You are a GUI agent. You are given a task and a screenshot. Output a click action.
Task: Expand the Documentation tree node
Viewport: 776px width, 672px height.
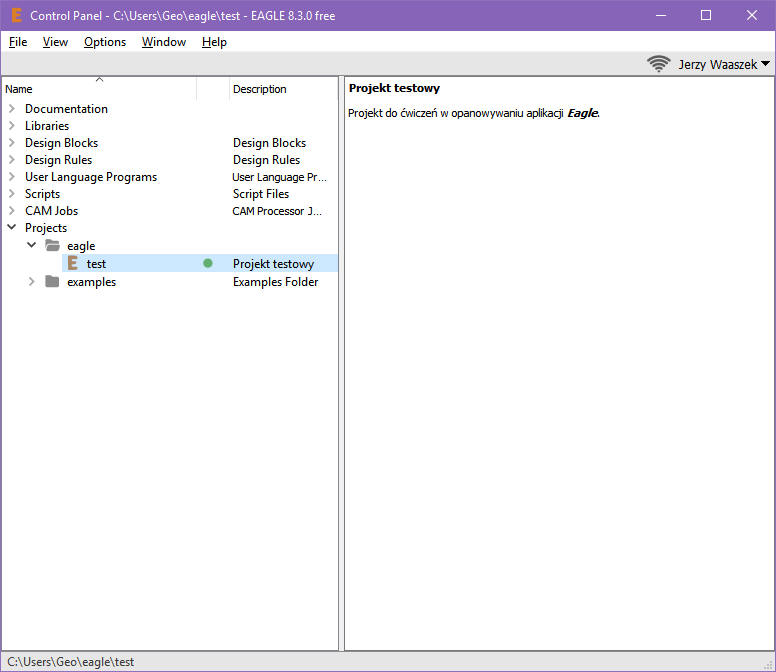[x=12, y=109]
